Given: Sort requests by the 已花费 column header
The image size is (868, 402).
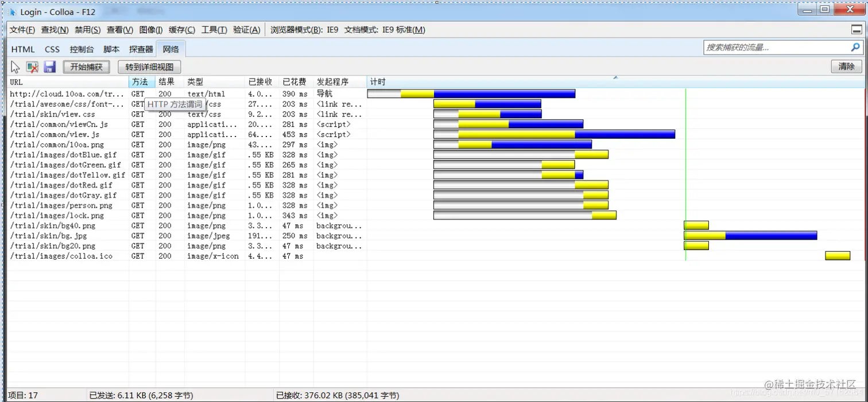Looking at the screenshot, I should click(x=294, y=81).
